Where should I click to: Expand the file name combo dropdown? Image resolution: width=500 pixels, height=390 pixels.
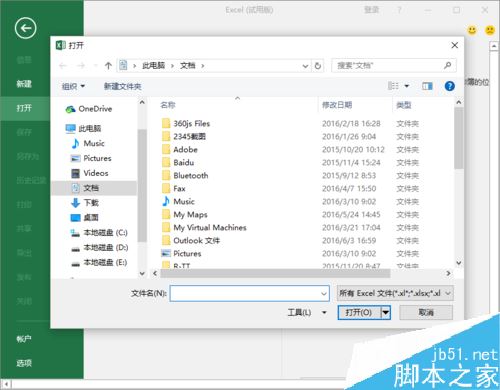[x=324, y=294]
